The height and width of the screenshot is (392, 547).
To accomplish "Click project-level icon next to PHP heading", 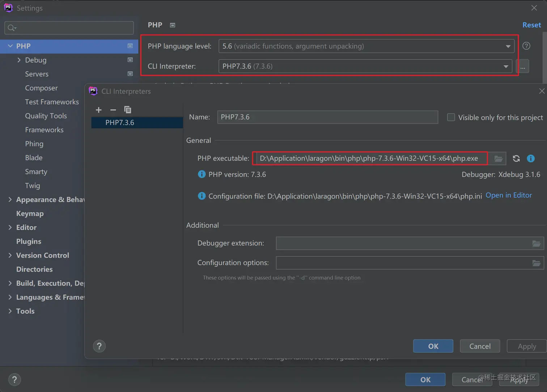I will click(x=173, y=25).
